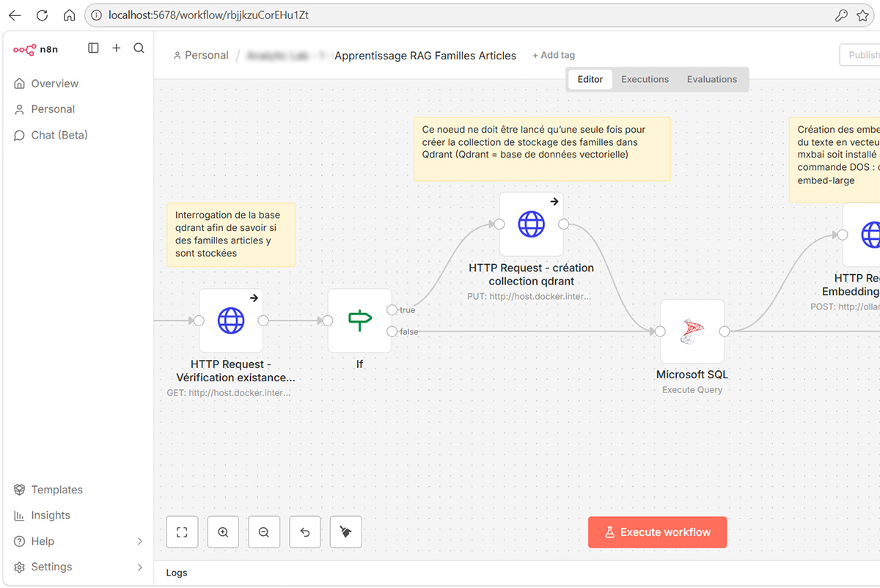Select the If node signpost icon
Viewport: 880px width, 588px height.
(x=359, y=320)
